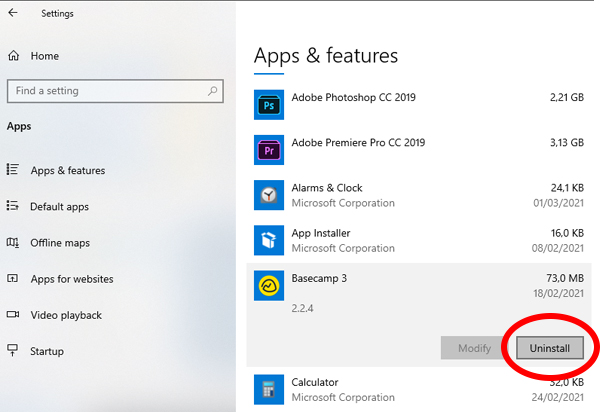Click the App Installer box icon

pos(269,240)
